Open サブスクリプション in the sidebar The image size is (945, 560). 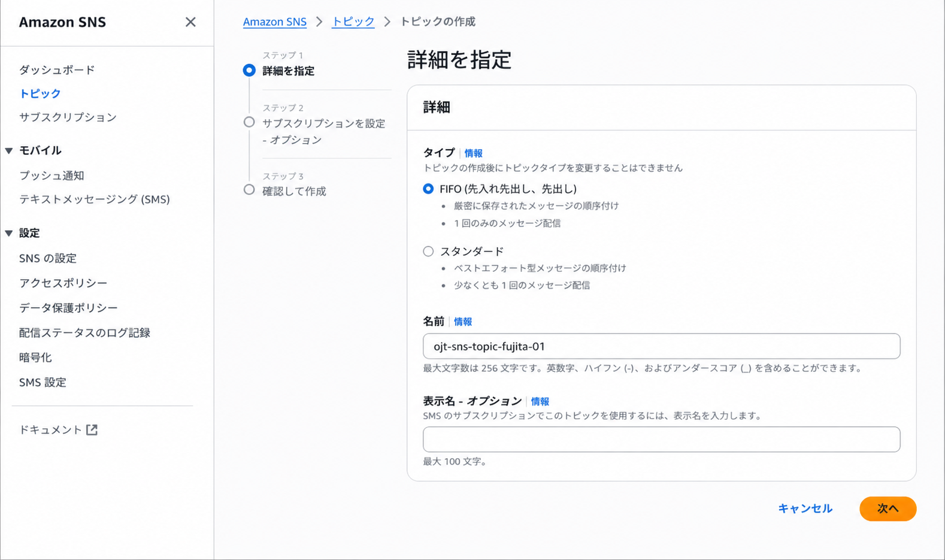[68, 117]
